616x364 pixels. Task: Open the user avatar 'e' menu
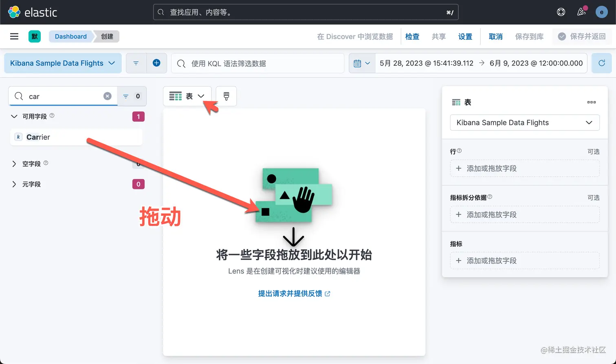[x=602, y=12]
